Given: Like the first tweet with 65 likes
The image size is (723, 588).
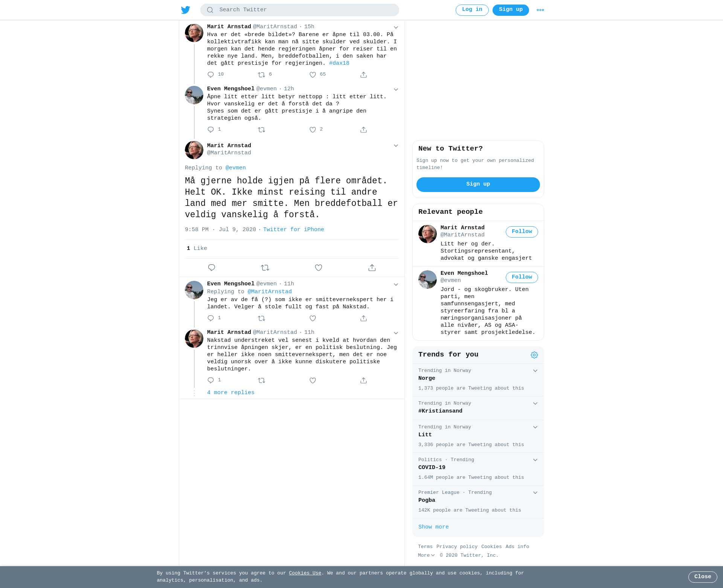Looking at the screenshot, I should click(313, 75).
